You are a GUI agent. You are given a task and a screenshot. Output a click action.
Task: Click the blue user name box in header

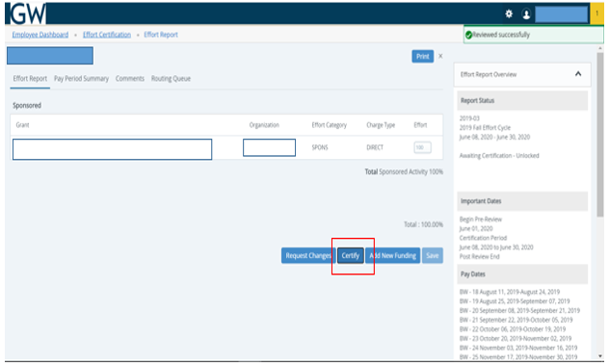click(561, 14)
